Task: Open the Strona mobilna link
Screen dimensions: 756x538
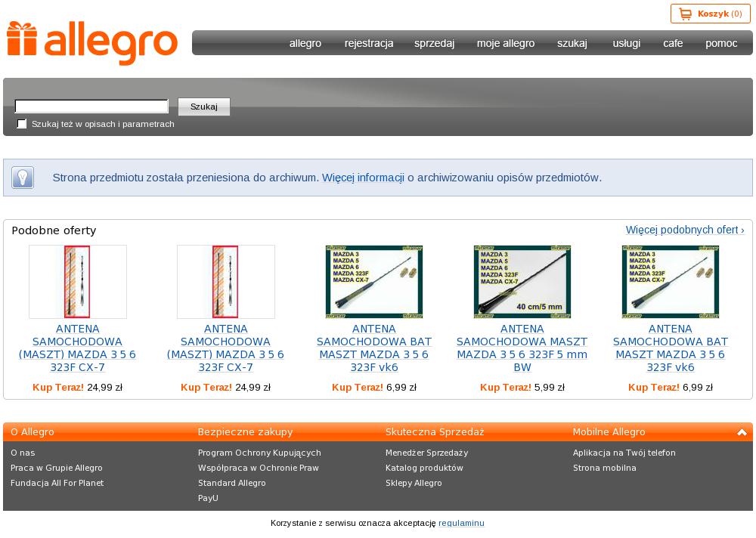Action: 605,468
